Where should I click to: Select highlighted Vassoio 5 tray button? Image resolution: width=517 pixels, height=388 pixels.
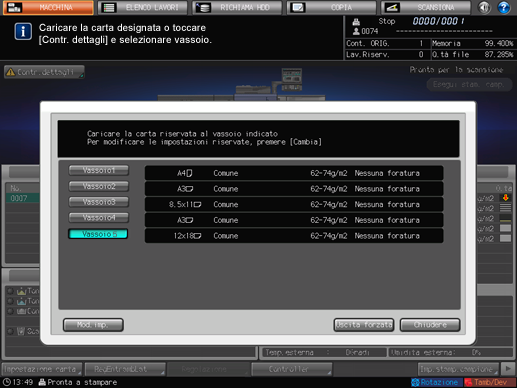(x=98, y=234)
